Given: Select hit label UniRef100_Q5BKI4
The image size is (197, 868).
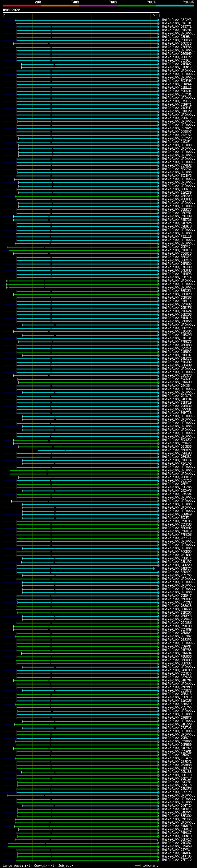Looking at the screenshot, I should tap(176, 558).
